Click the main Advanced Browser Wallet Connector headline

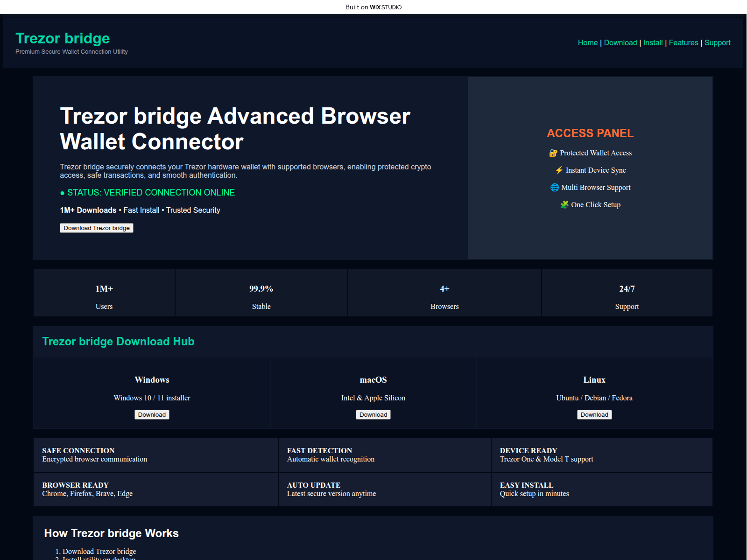coord(235,129)
